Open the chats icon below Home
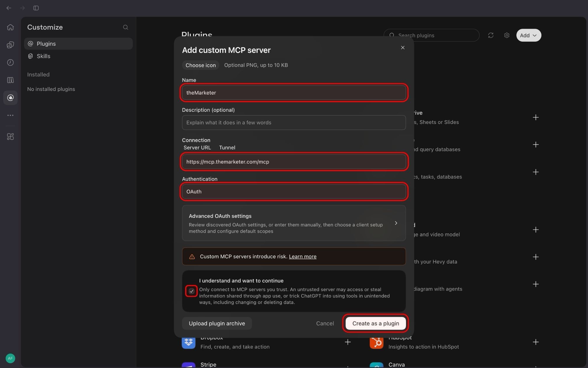The width and height of the screenshot is (588, 368). point(10,45)
